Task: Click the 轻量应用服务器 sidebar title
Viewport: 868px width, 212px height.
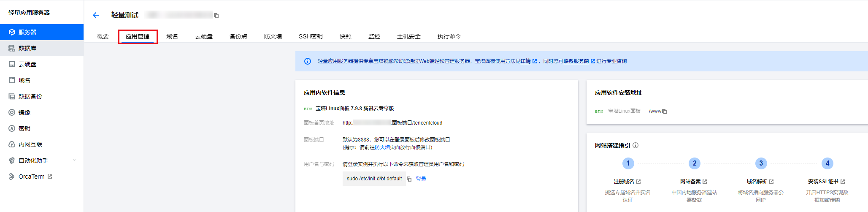Action: (29, 13)
